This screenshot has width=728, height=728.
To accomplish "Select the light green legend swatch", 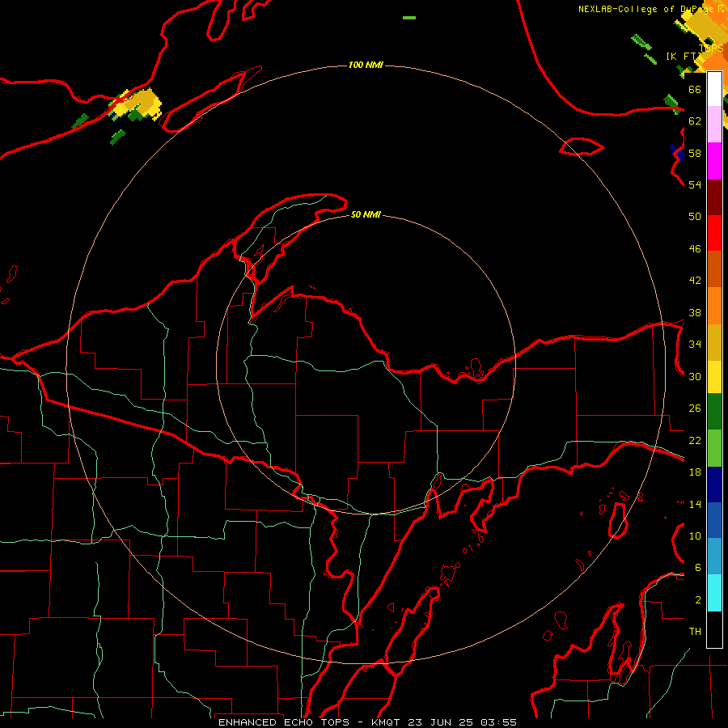I will tap(714, 448).
